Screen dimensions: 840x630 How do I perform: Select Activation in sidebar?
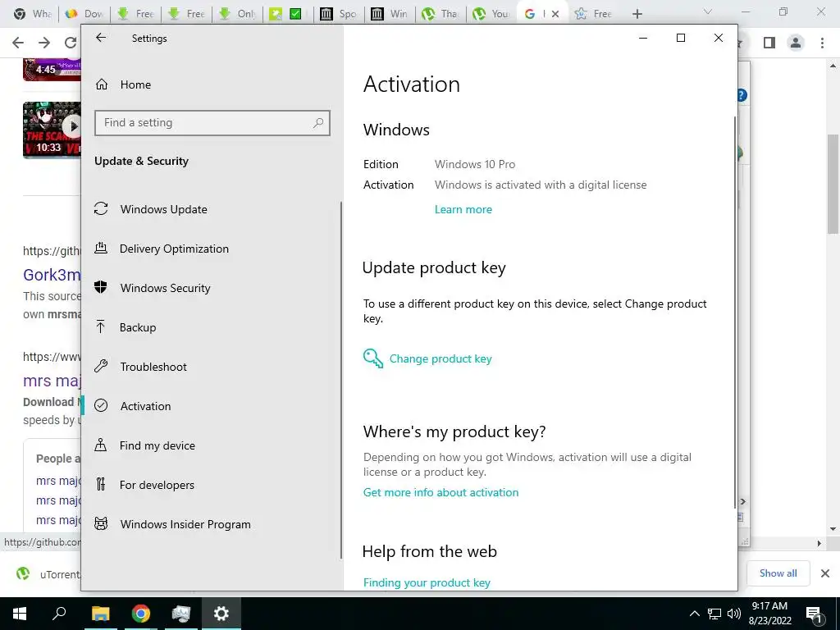coord(145,406)
